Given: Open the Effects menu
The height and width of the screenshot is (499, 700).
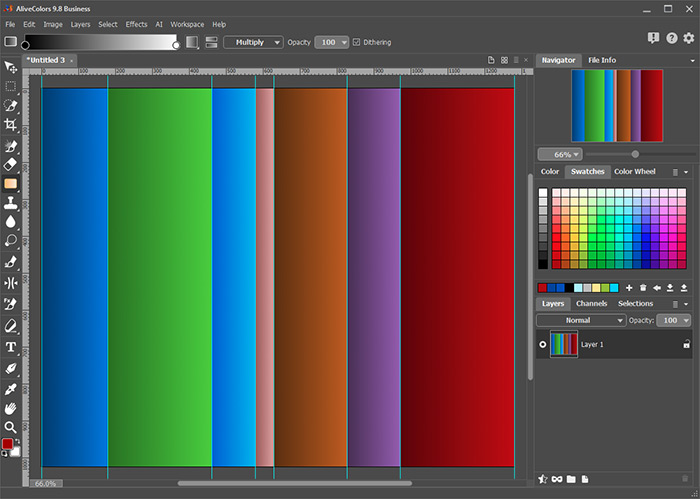Looking at the screenshot, I should [x=136, y=24].
